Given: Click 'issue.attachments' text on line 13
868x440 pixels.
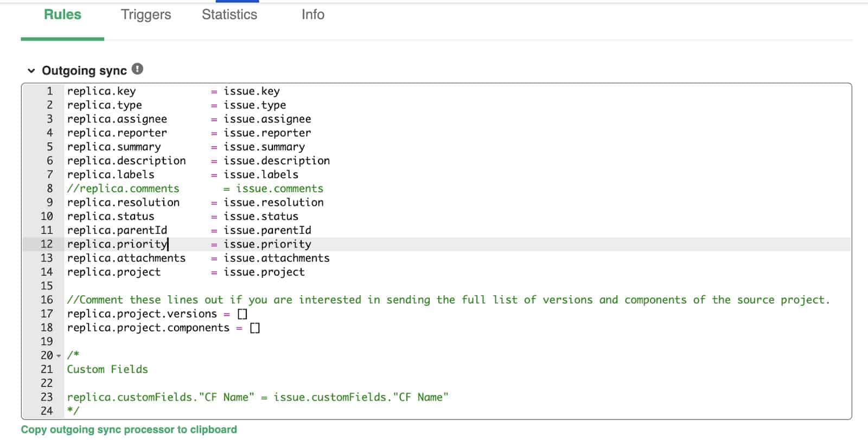Looking at the screenshot, I should (x=277, y=258).
